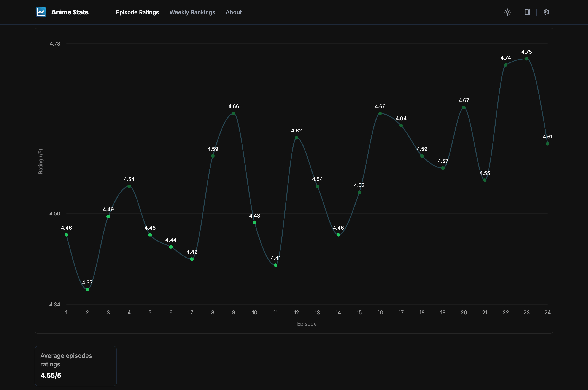Image resolution: width=588 pixels, height=390 pixels.
Task: Select the episode 9 point rated 4.66
Action: pyautogui.click(x=234, y=113)
